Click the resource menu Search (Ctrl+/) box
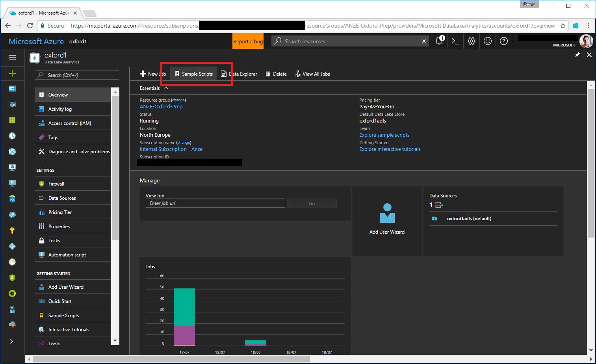The image size is (596, 364). click(77, 75)
